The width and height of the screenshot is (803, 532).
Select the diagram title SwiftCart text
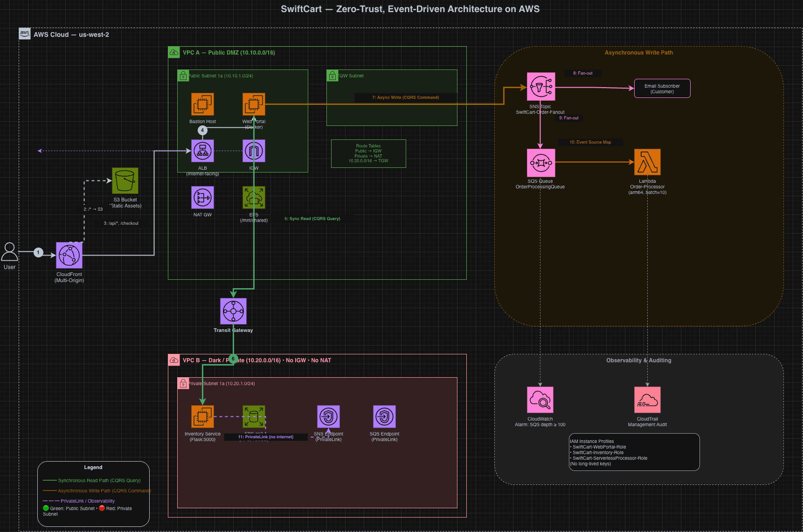pyautogui.click(x=410, y=9)
